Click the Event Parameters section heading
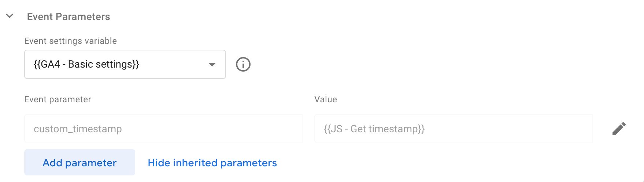This screenshot has width=644, height=182. [x=69, y=16]
